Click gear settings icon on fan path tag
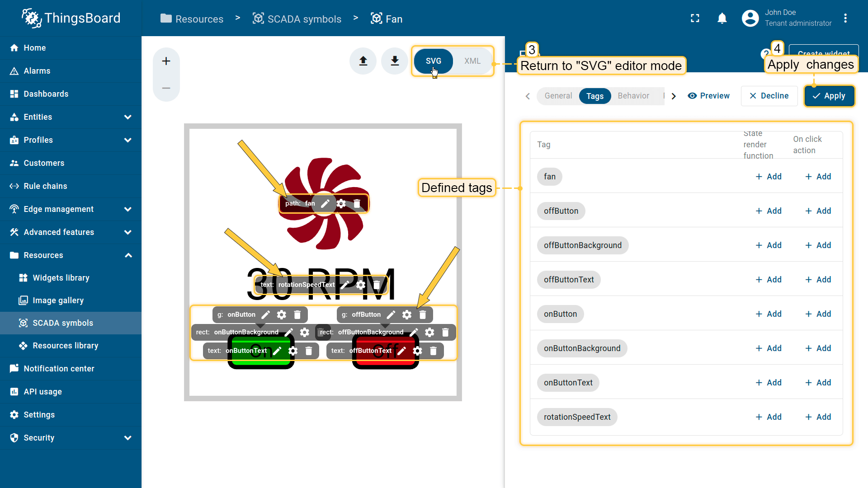 (341, 204)
